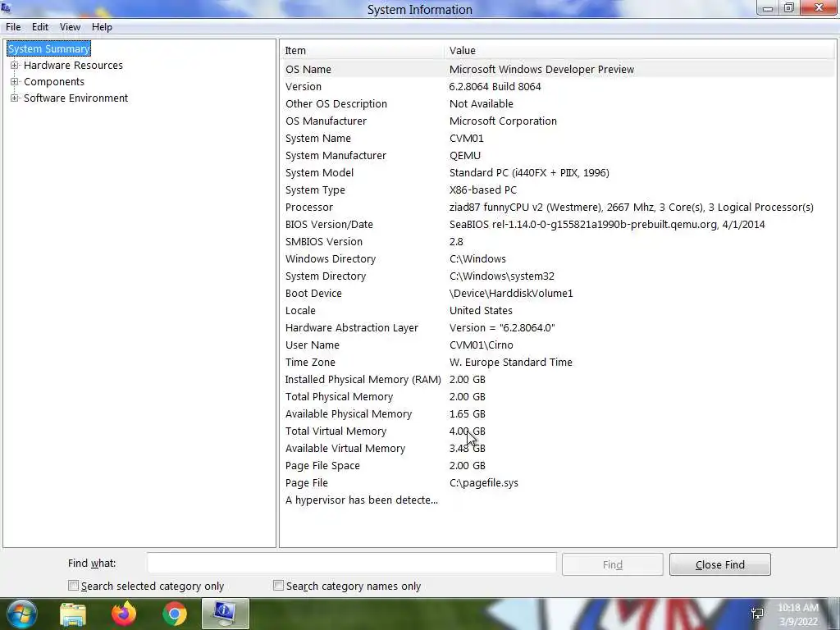Select the System Manufacturer row
Image resolution: width=840 pixels, height=630 pixels.
[x=558, y=155]
